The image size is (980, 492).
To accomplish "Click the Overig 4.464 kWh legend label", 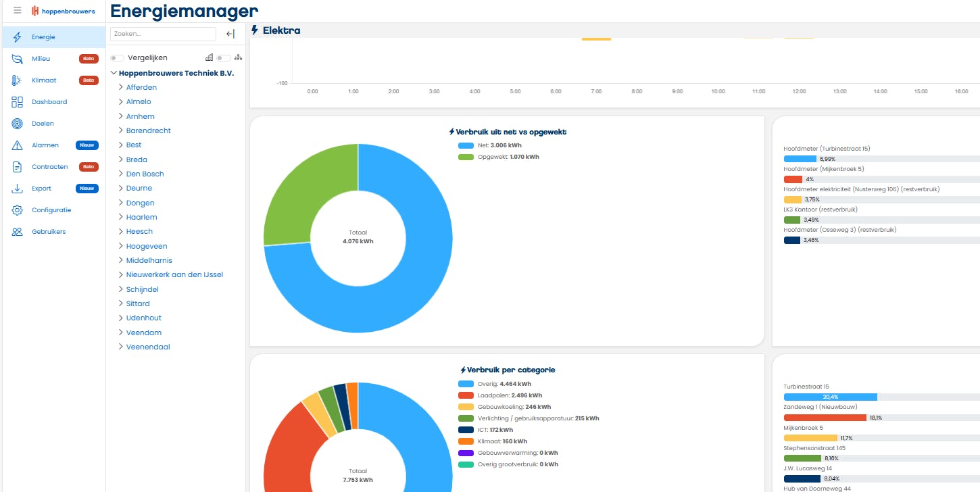I will point(504,384).
